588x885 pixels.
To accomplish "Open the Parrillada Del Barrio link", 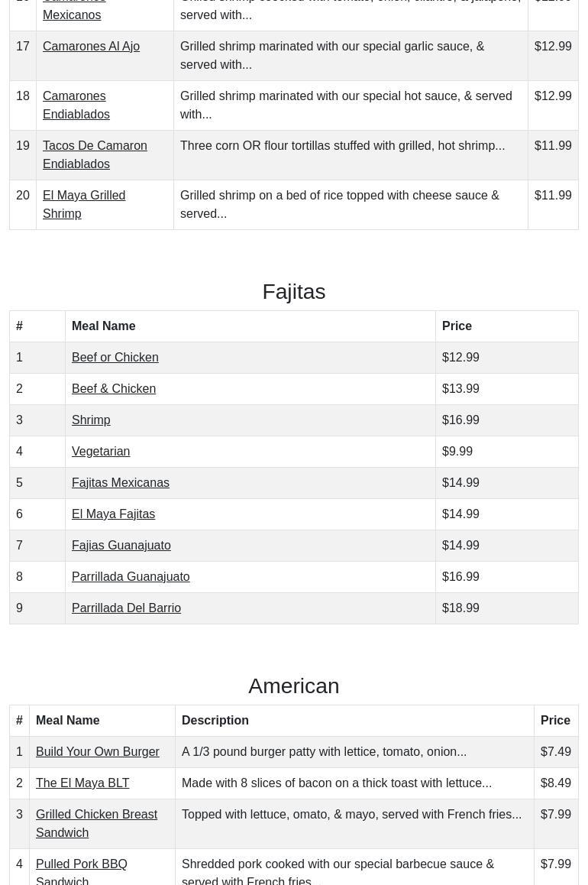I will pyautogui.click(x=126, y=608).
